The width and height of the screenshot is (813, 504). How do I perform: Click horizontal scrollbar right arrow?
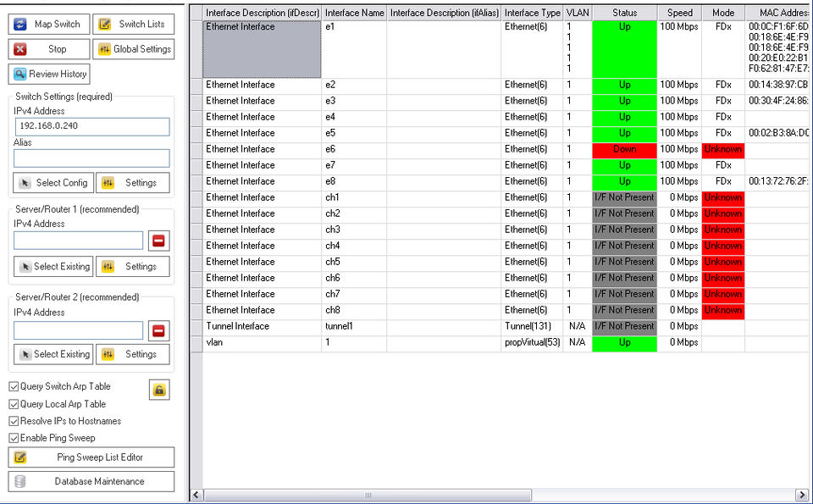pos(802,495)
